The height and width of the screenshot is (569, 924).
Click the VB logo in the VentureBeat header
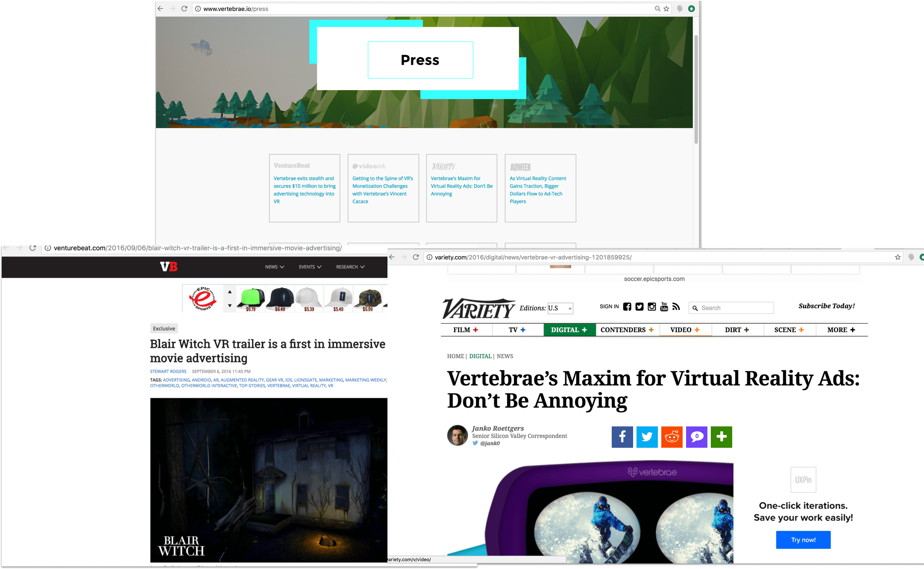(x=169, y=267)
